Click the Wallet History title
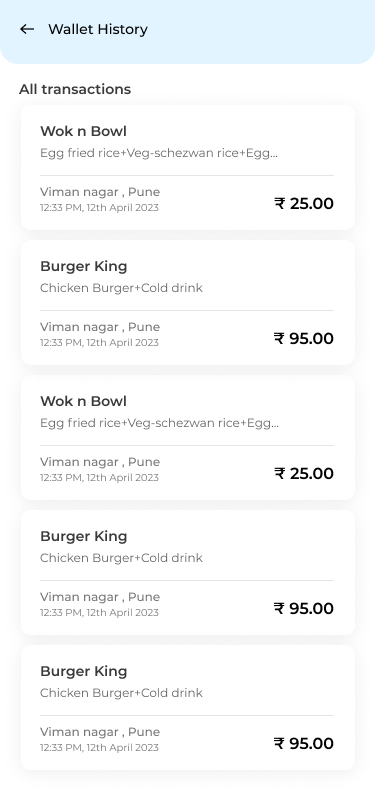375x812 pixels. point(98,30)
